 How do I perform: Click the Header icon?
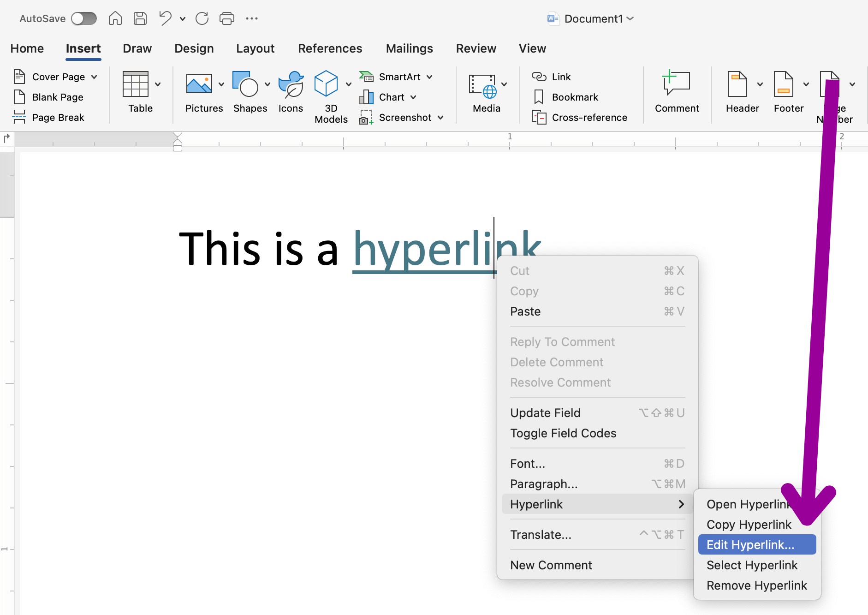737,84
